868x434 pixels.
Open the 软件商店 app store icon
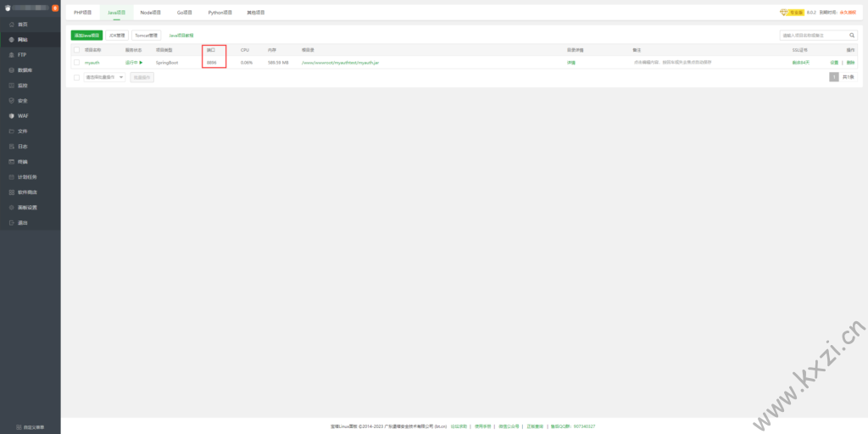(12, 192)
